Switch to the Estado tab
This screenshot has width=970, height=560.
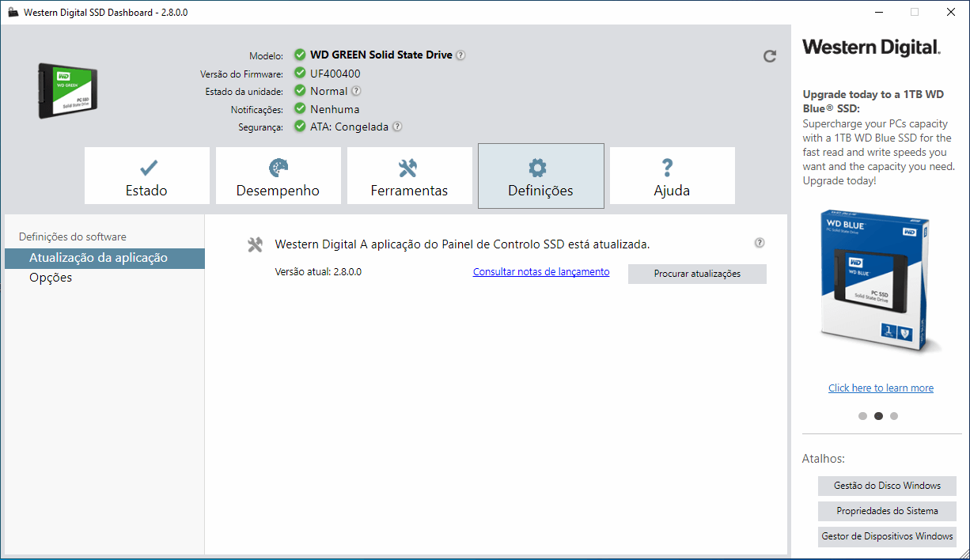146,176
